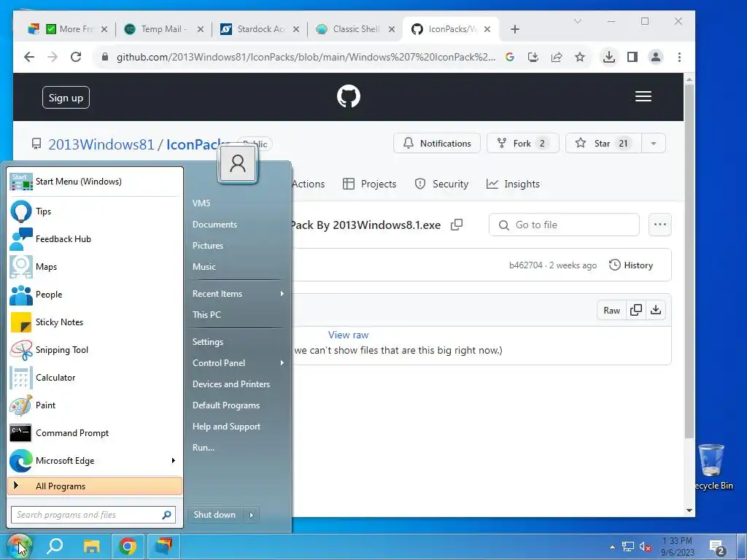Open Star lists dropdown arrow

[x=654, y=144]
